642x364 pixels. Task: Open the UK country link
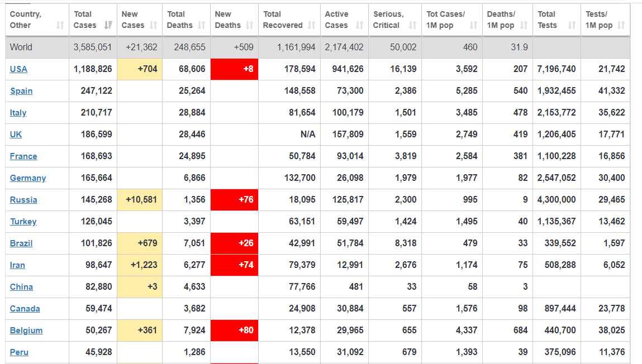(16, 135)
